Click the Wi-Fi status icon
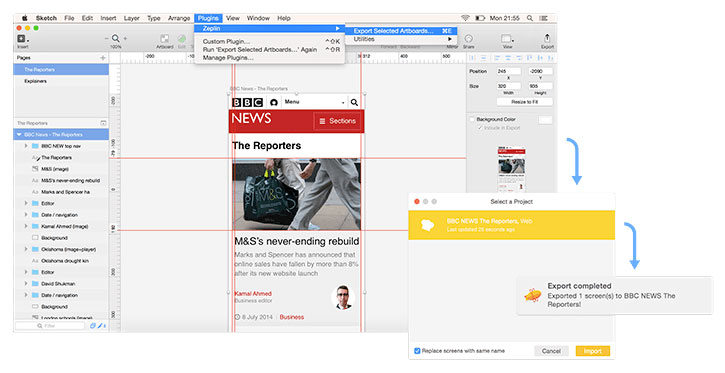Image resolution: width=725 pixels, height=373 pixels. (x=465, y=18)
